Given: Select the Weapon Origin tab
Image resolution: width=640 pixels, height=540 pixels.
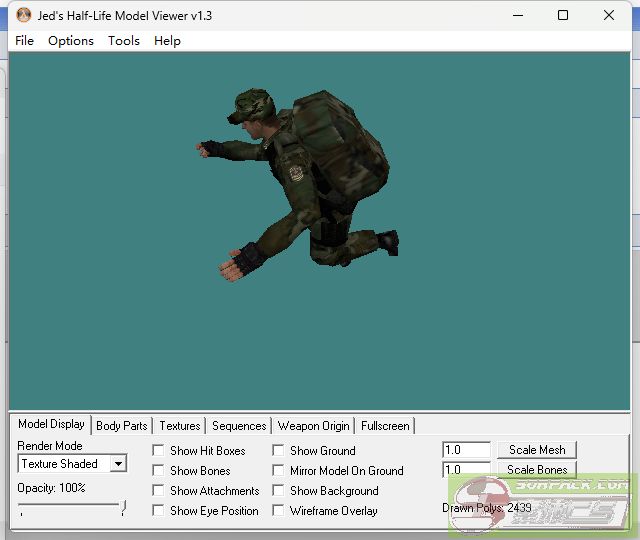Looking at the screenshot, I should (x=313, y=426).
